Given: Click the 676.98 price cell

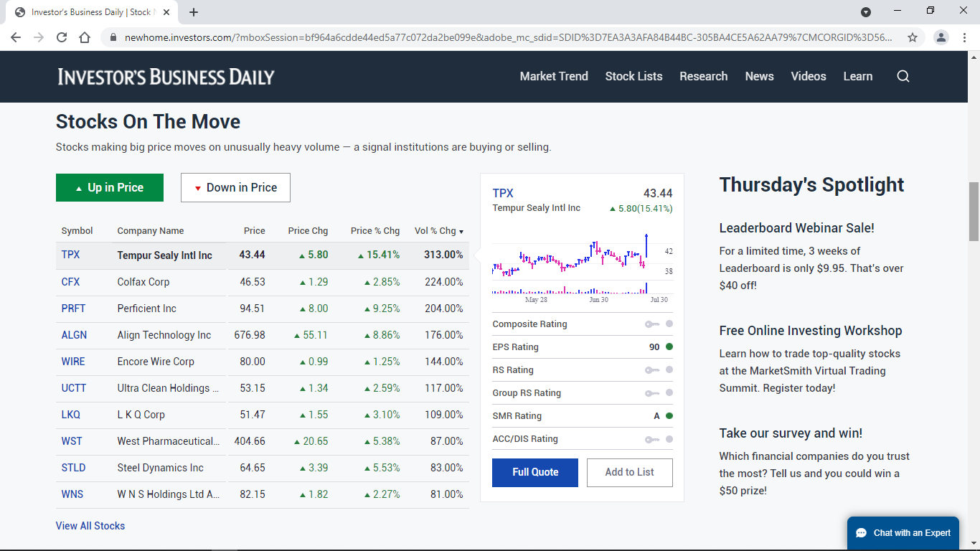Looking at the screenshot, I should click(x=250, y=335).
